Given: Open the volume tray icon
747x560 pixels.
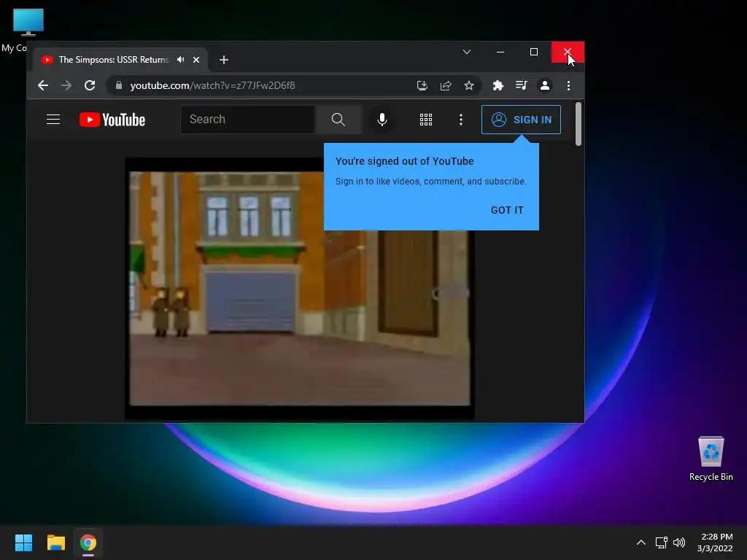Looking at the screenshot, I should [679, 542].
